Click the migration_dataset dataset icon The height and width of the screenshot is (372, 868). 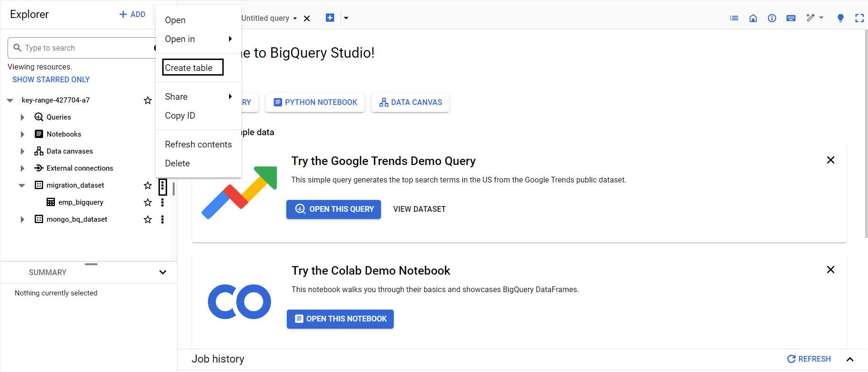[x=39, y=185]
